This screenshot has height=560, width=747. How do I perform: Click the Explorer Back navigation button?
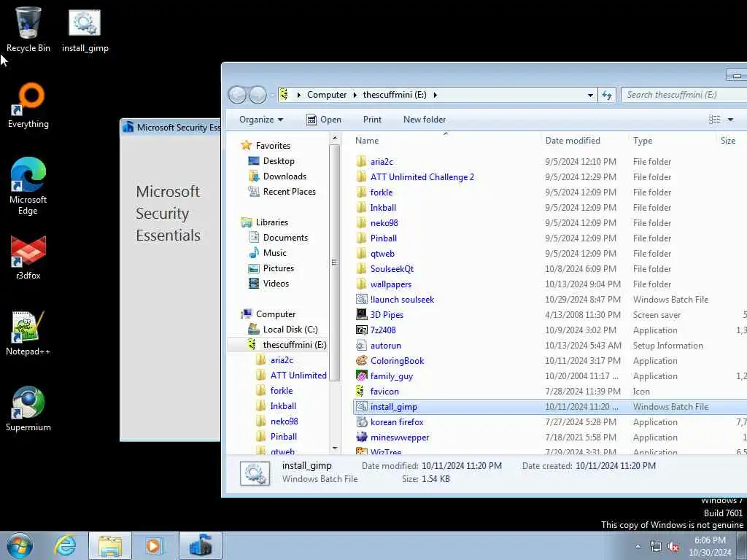(x=237, y=95)
